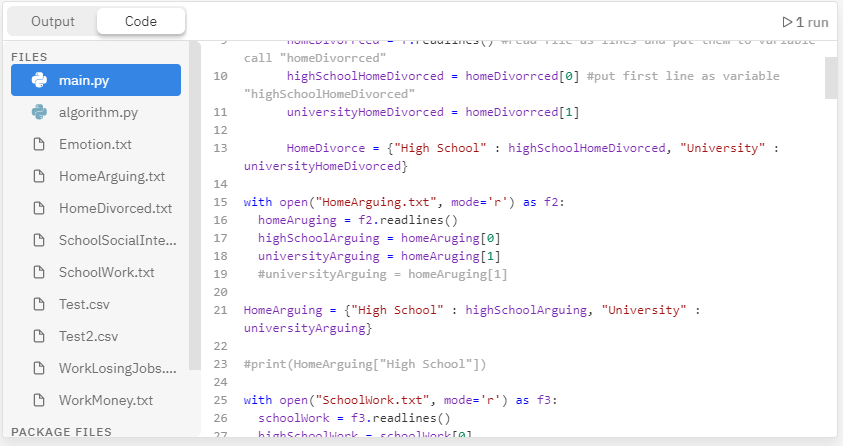Click the document icon beside WorkMoney.txt
Viewport: 843px width, 446px height.
pos(39,400)
